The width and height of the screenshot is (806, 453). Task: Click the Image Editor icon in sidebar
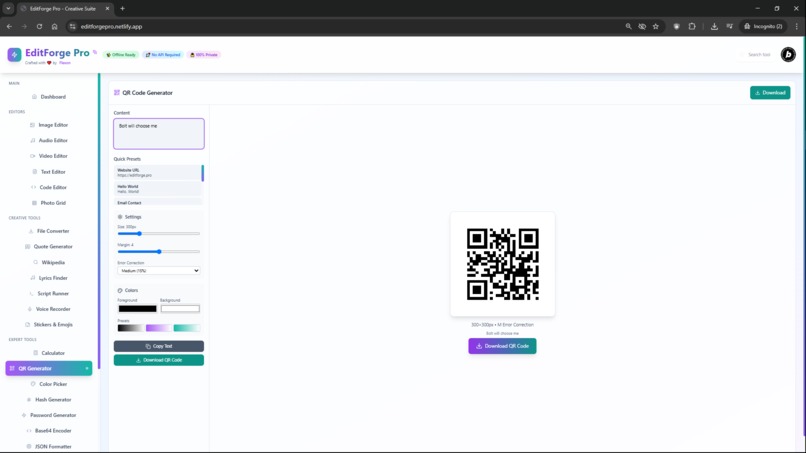pyautogui.click(x=32, y=125)
